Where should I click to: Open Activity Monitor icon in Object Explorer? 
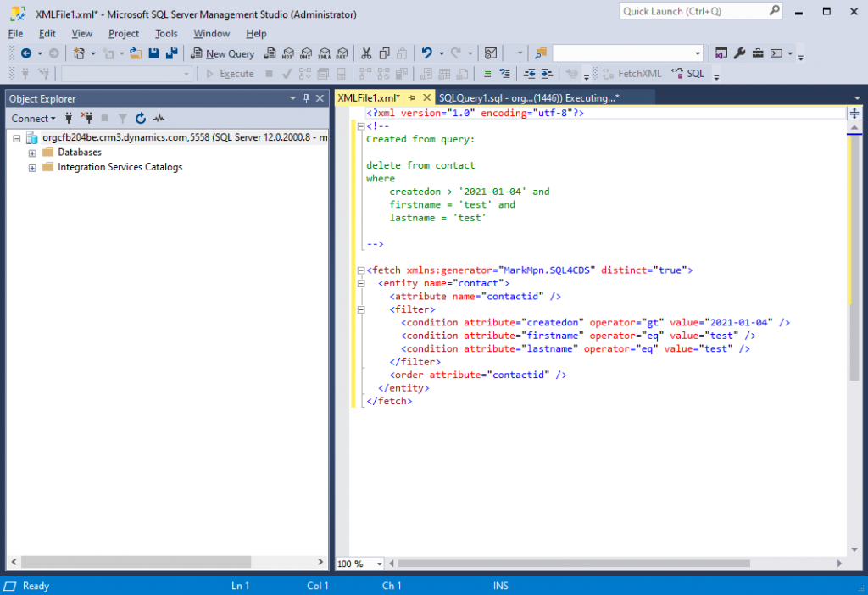tap(159, 119)
